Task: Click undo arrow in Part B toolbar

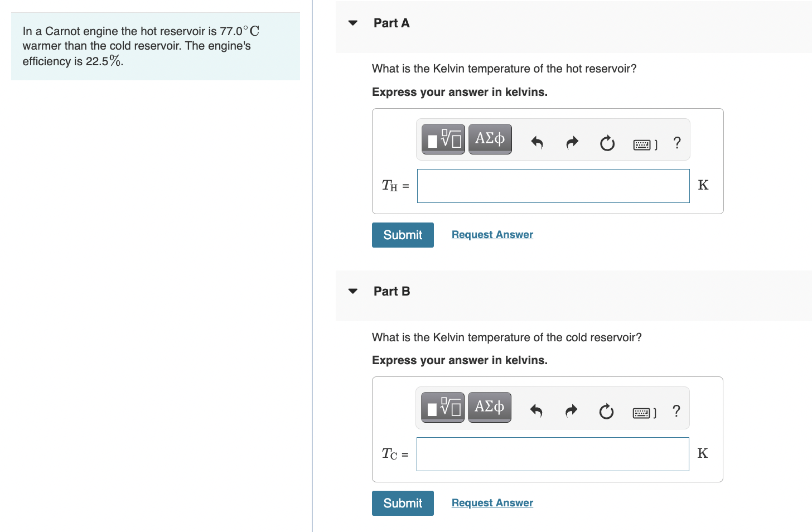Action: pyautogui.click(x=536, y=412)
